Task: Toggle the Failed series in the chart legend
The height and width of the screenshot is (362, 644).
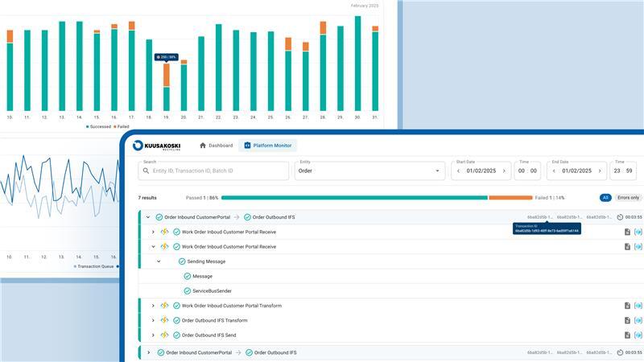Action: pyautogui.click(x=121, y=126)
